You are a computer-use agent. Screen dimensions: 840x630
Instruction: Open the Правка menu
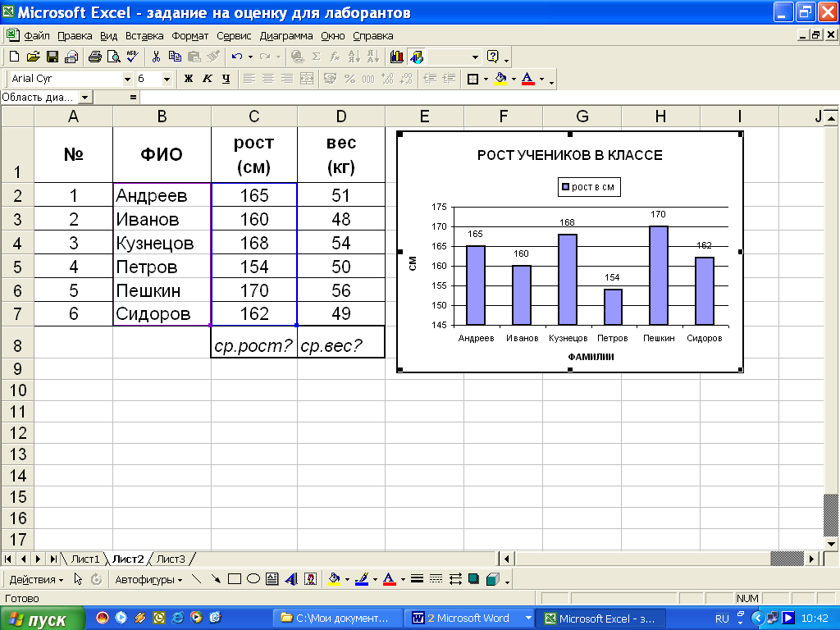point(75,36)
